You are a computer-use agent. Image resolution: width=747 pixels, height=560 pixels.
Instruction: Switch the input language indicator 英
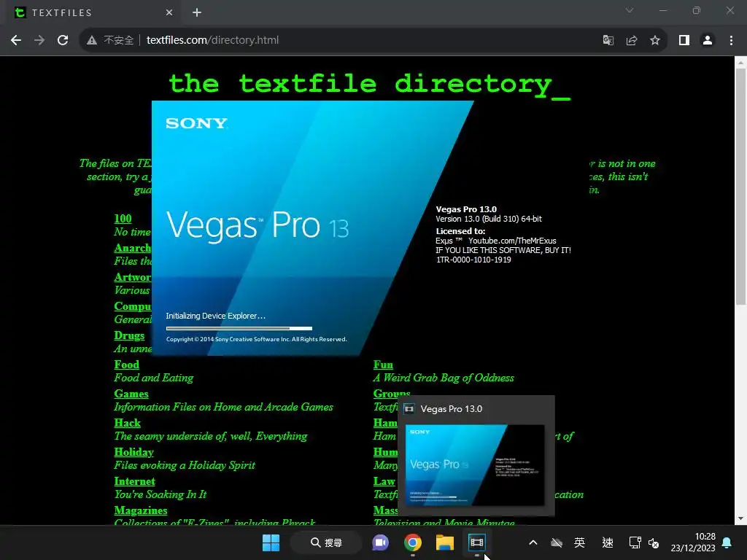[579, 542]
